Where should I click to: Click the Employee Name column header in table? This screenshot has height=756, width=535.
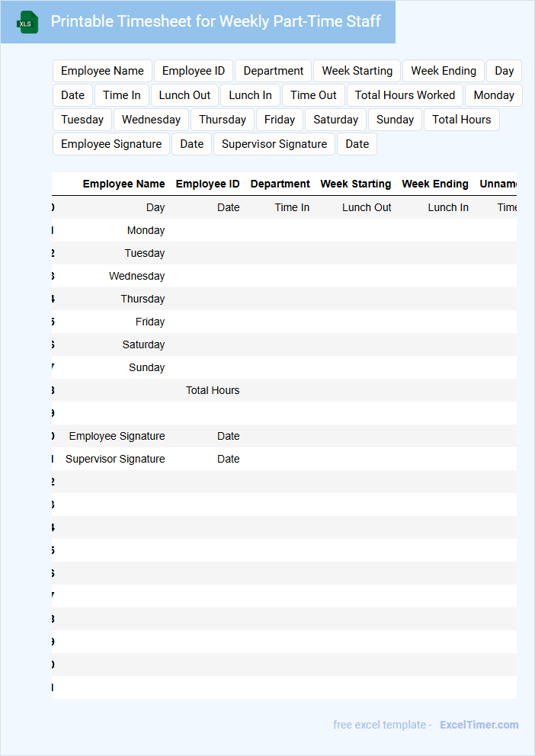(x=124, y=184)
